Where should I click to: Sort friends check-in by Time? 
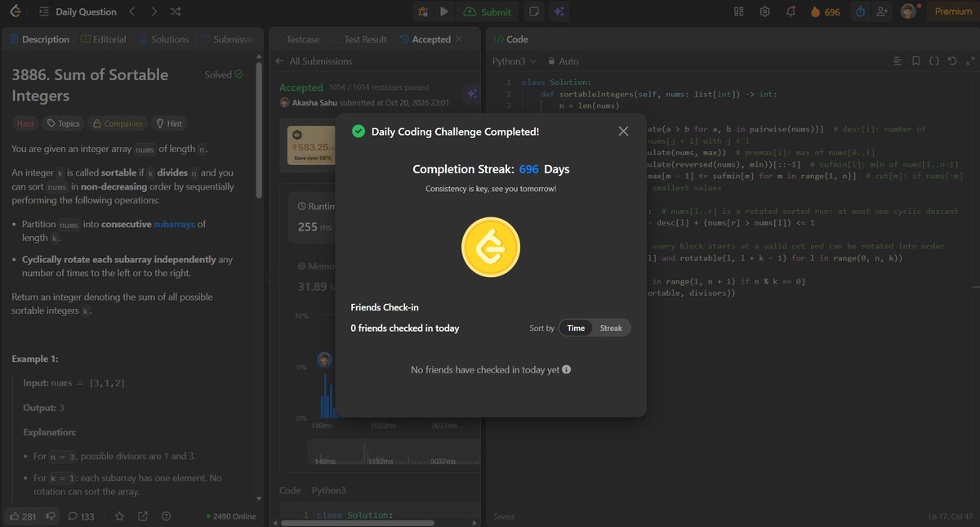(x=576, y=328)
